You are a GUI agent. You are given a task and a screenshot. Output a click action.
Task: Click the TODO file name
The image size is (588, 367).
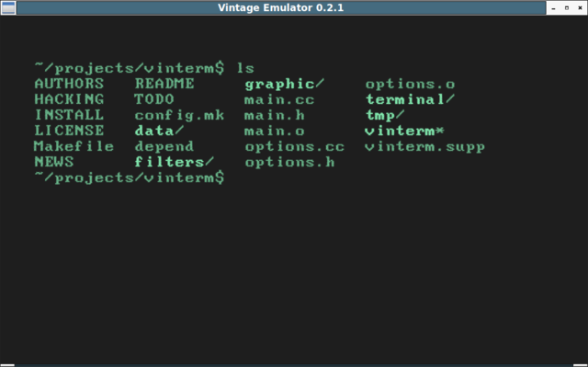(x=154, y=99)
